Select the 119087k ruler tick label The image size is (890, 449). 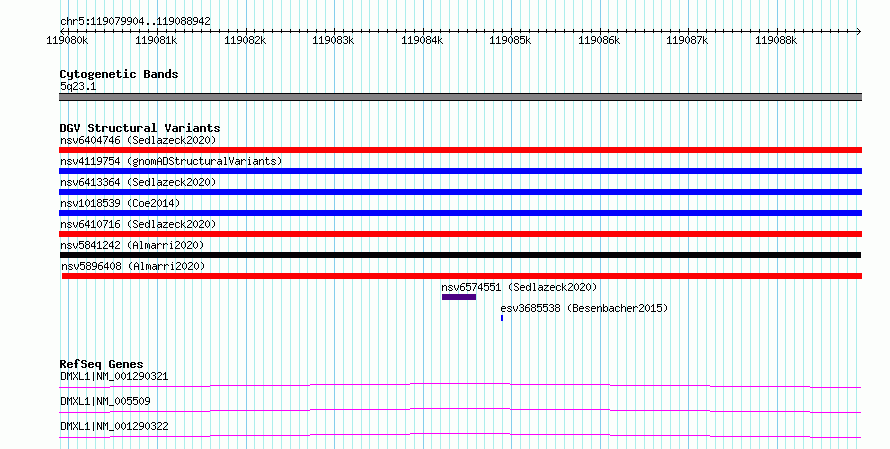pyautogui.click(x=687, y=40)
